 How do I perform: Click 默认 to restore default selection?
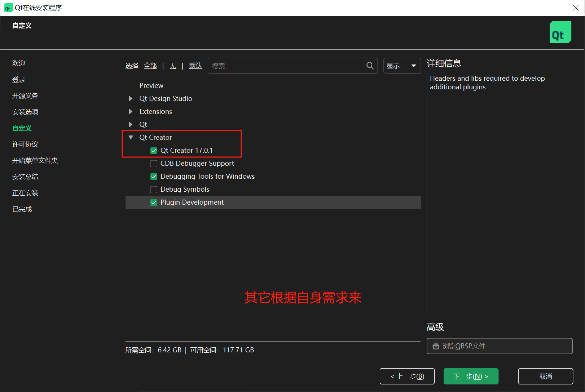coord(195,66)
